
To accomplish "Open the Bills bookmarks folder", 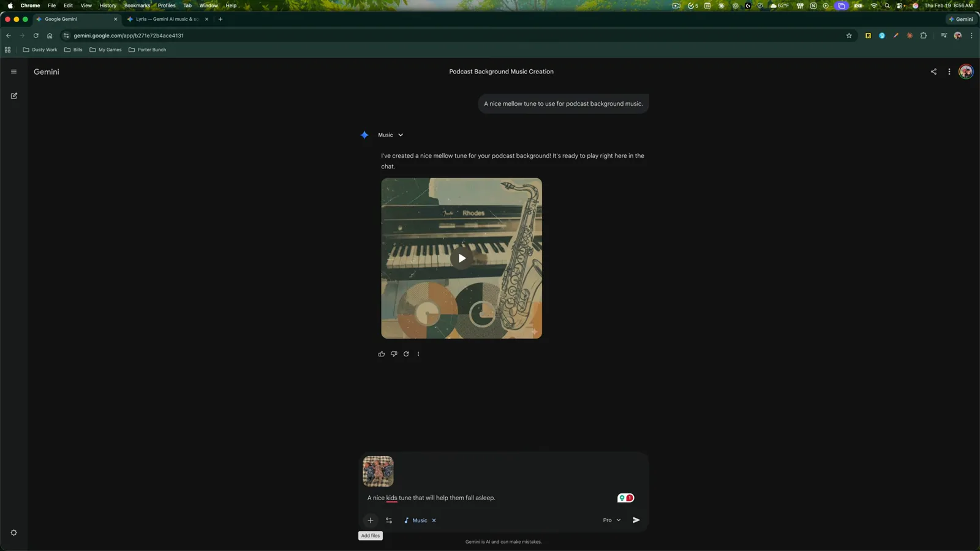I will [x=73, y=50].
